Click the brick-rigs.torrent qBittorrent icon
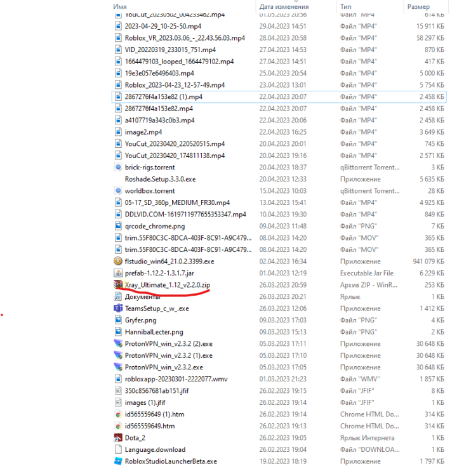Screen dimensions: 464x476 tap(118, 167)
